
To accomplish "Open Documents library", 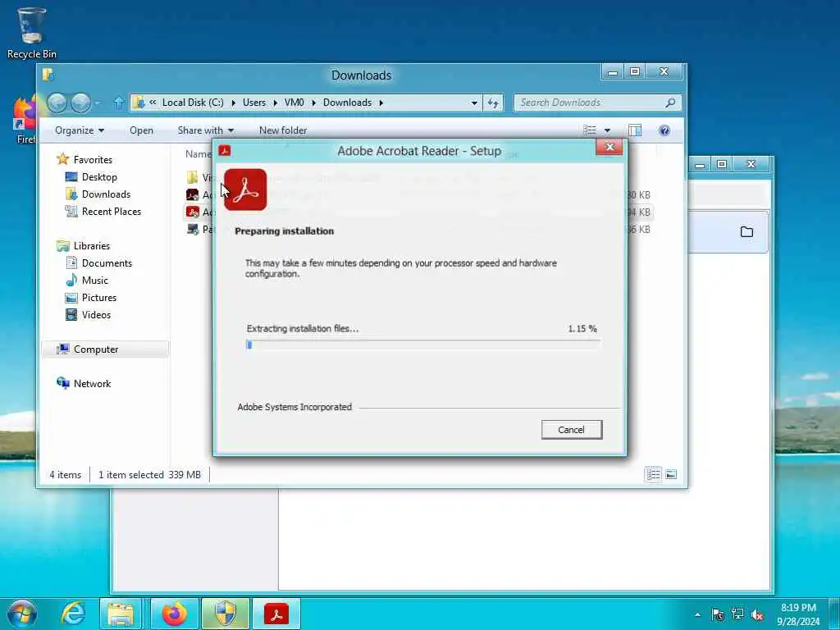I will coord(107,263).
